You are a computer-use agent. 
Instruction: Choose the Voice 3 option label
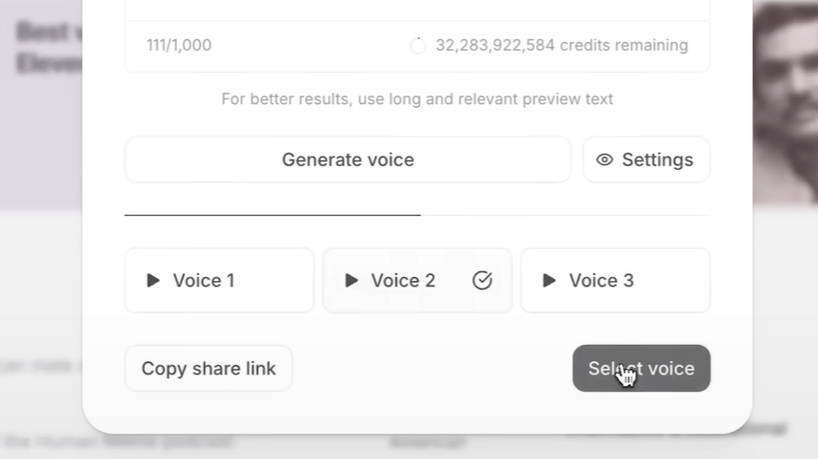[x=601, y=281]
